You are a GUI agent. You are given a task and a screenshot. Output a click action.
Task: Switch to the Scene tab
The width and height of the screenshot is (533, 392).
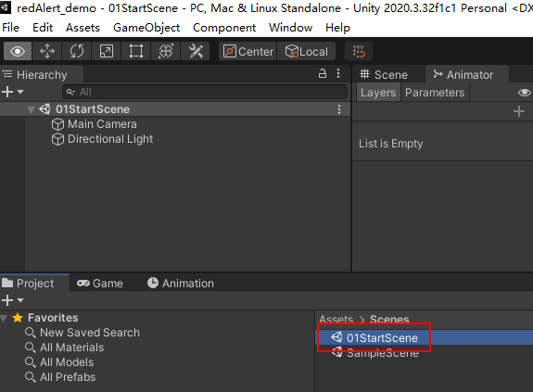click(384, 75)
